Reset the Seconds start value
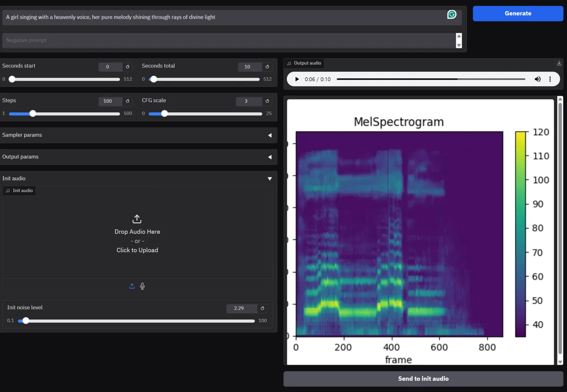Viewport: 567px width, 392px height. [x=128, y=67]
